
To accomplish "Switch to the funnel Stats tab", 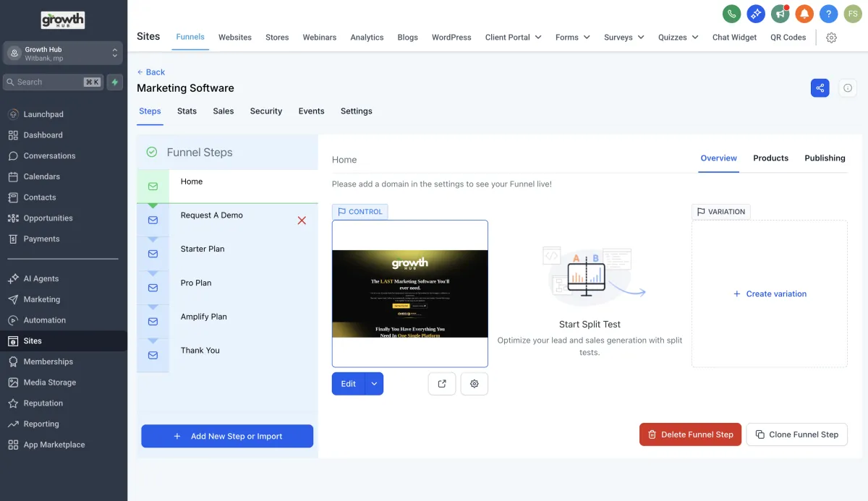I will [x=187, y=111].
